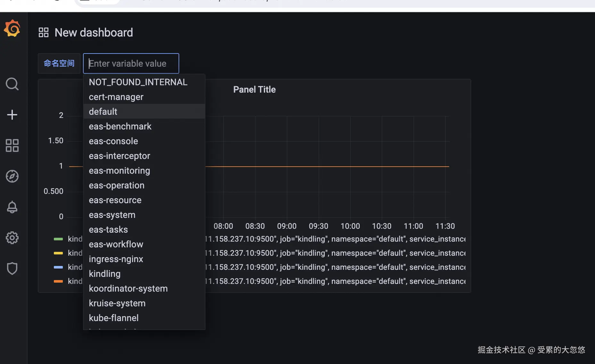The image size is (595, 364).
Task: Open Server Admin shield icon
Action: click(x=12, y=269)
